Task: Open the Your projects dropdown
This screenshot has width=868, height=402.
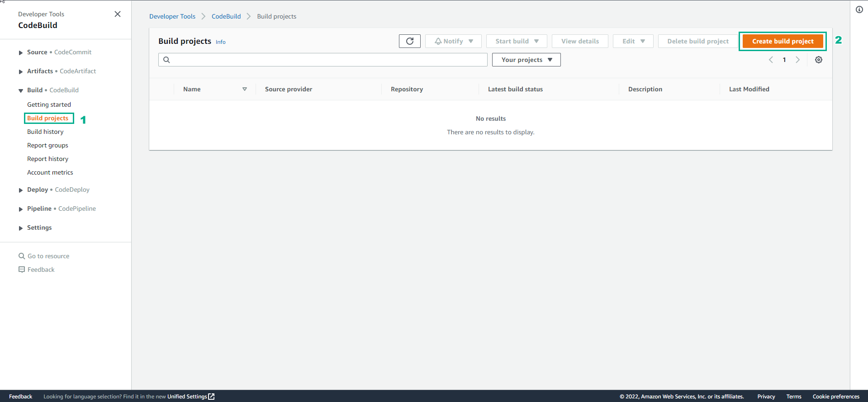Action: click(526, 60)
